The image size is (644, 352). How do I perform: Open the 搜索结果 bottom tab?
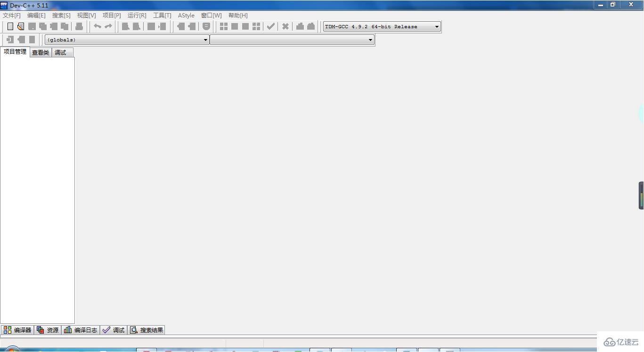tap(147, 330)
